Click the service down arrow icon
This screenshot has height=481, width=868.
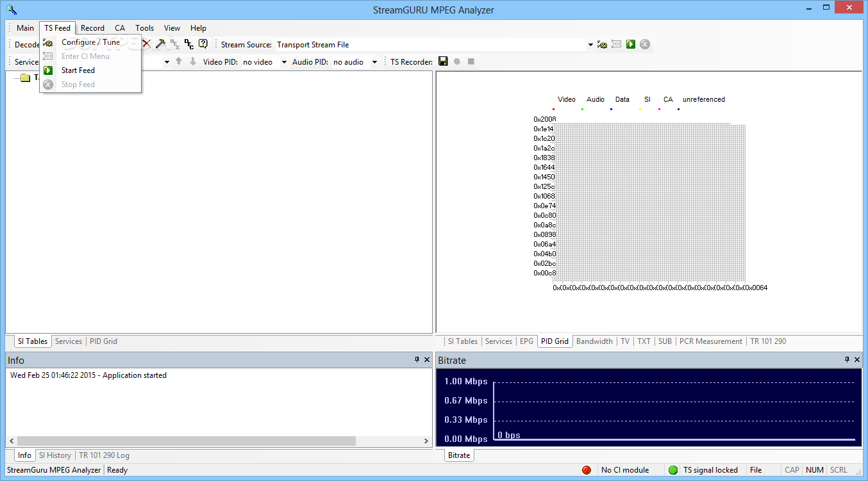coord(193,61)
